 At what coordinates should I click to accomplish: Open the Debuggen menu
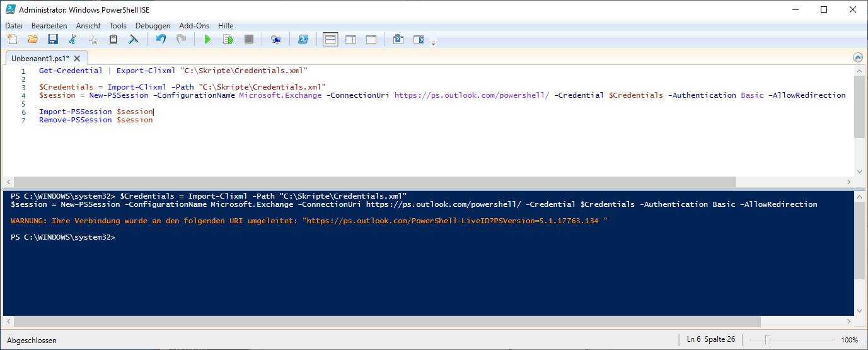(x=153, y=26)
